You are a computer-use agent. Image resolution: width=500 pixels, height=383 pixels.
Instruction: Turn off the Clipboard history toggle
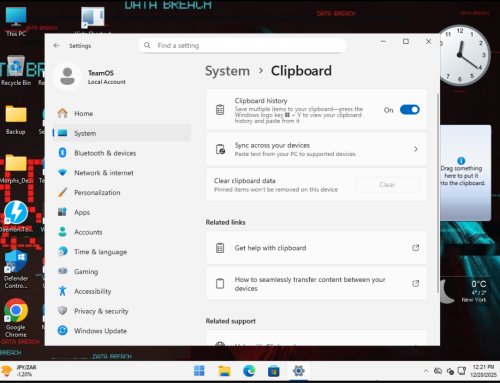(x=410, y=110)
